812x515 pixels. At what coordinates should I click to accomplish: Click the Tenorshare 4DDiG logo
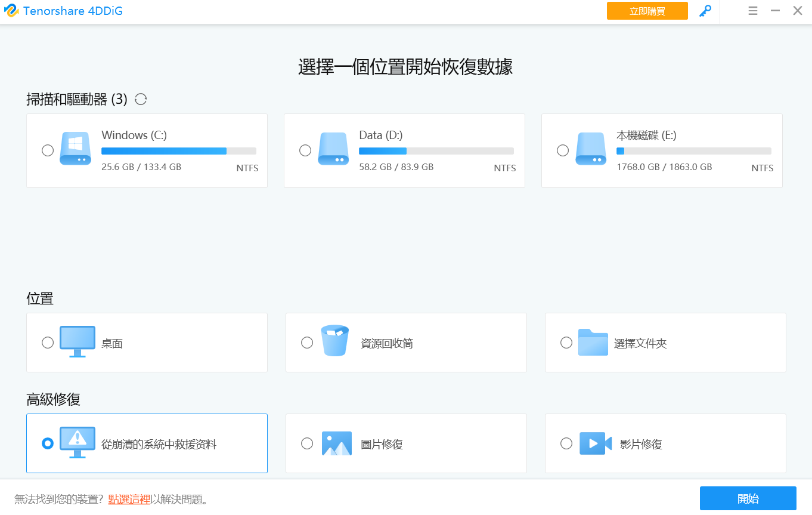tap(11, 11)
